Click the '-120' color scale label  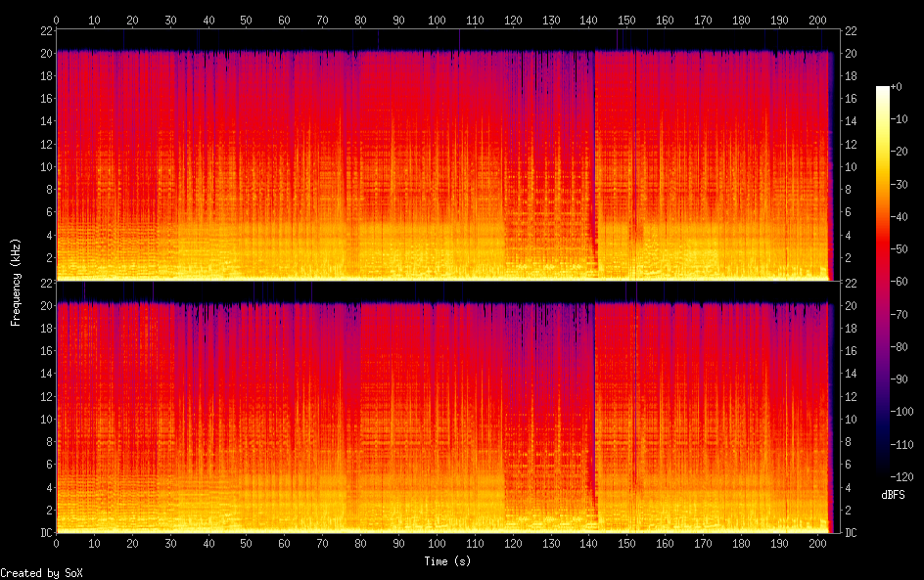point(901,477)
